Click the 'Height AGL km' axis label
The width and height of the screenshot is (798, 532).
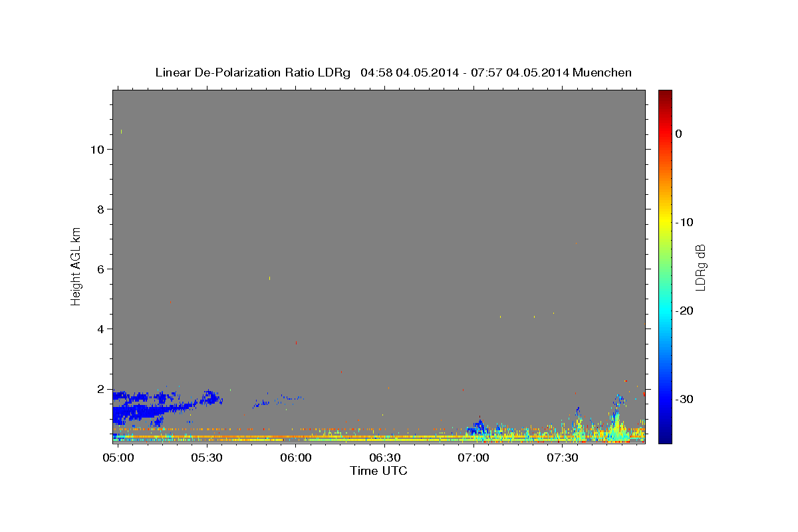click(x=76, y=265)
